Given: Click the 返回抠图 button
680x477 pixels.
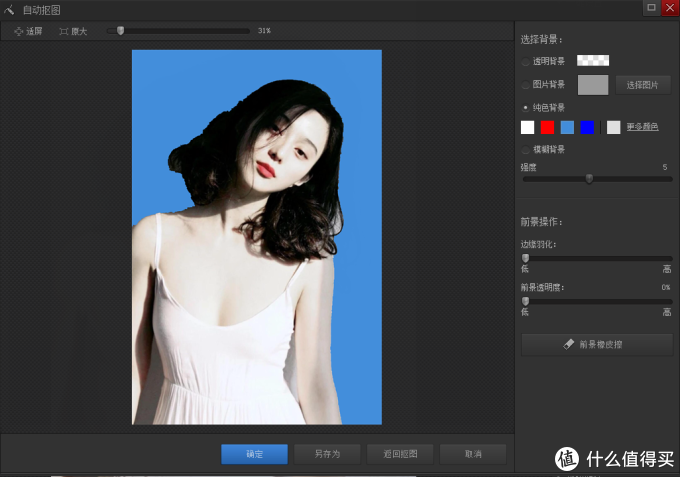Looking at the screenshot, I should point(400,454).
